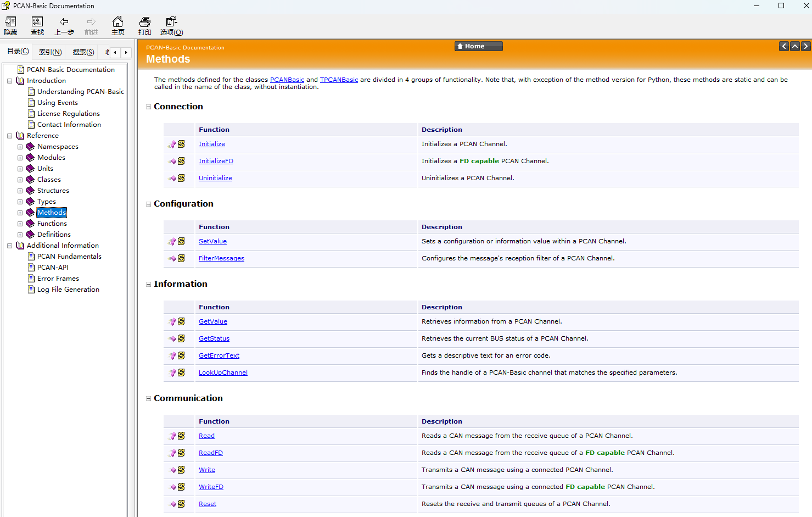
Task: Expand the Namespaces tree node
Action: [x=20, y=147]
